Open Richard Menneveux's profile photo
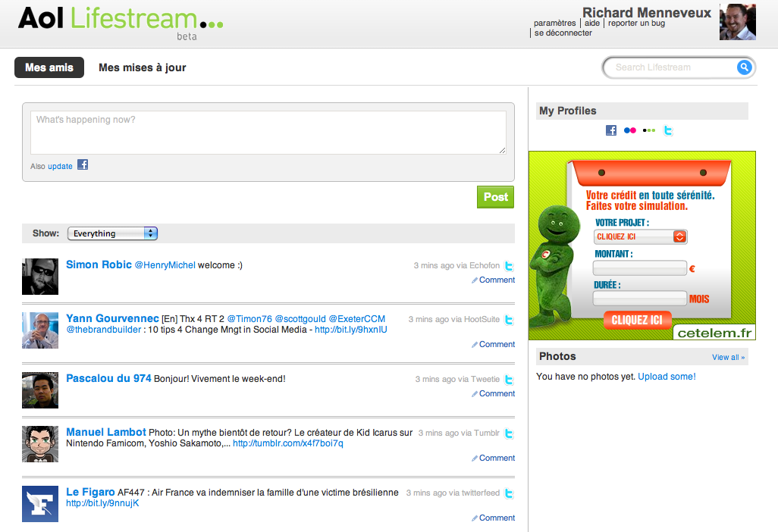 point(737,22)
